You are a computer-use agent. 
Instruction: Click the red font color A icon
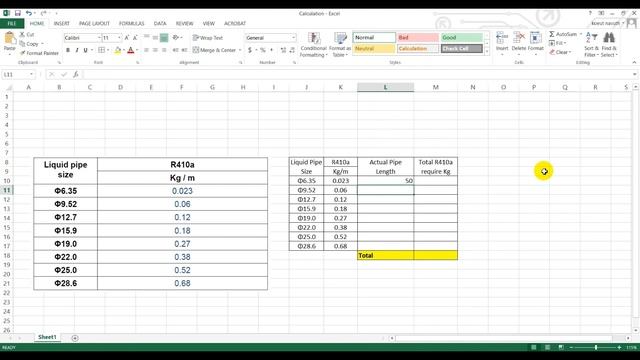coord(131,50)
